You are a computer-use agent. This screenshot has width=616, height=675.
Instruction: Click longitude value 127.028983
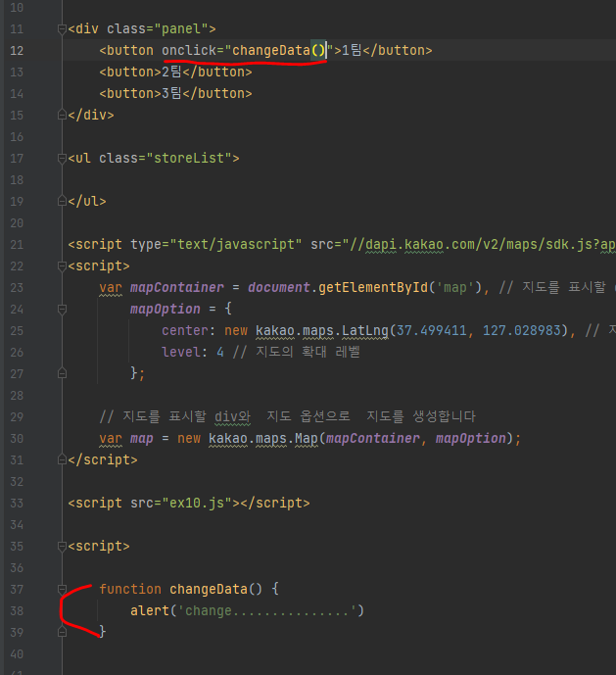coord(521,330)
